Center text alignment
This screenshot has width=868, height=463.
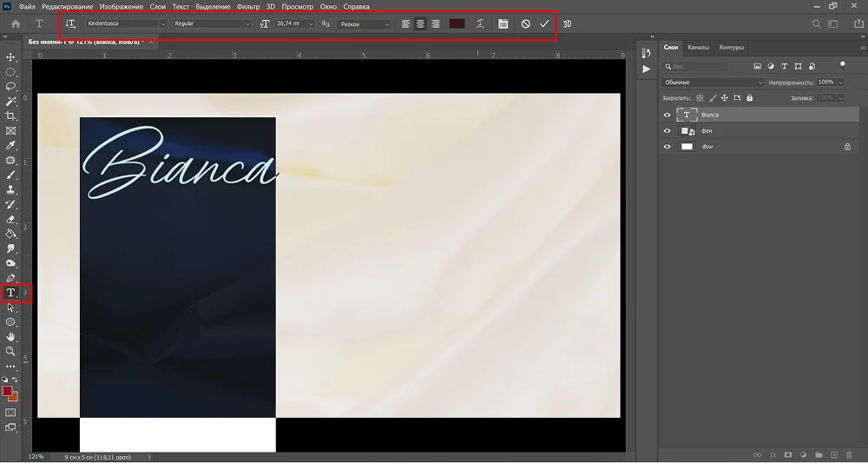click(x=421, y=23)
